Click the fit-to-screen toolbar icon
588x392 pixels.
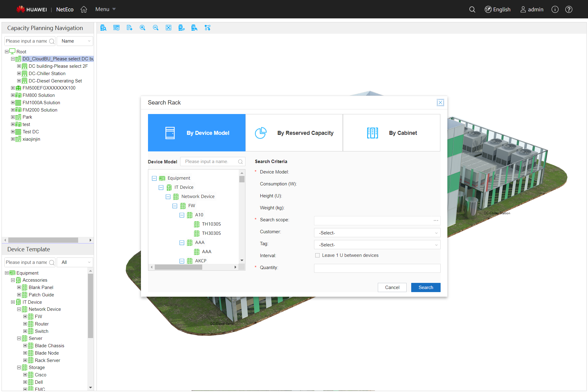point(169,28)
